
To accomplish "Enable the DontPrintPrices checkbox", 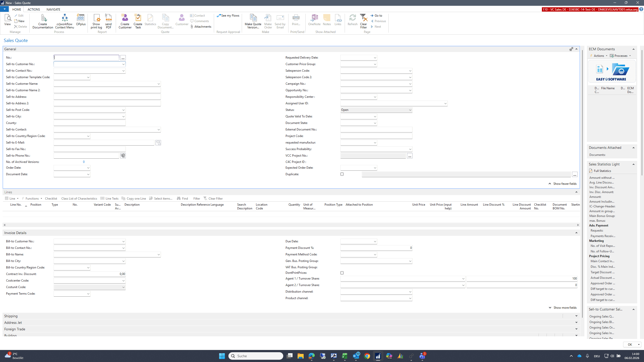I will (342, 273).
